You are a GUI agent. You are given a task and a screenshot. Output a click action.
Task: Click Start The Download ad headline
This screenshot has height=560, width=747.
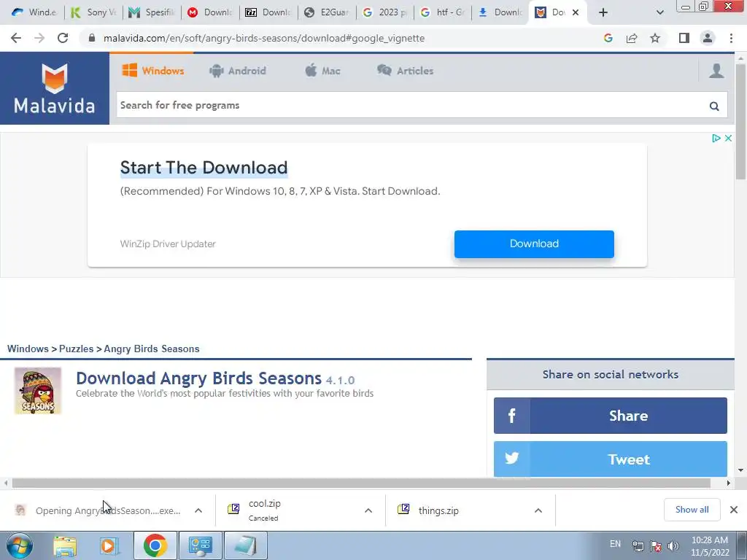pos(204,168)
